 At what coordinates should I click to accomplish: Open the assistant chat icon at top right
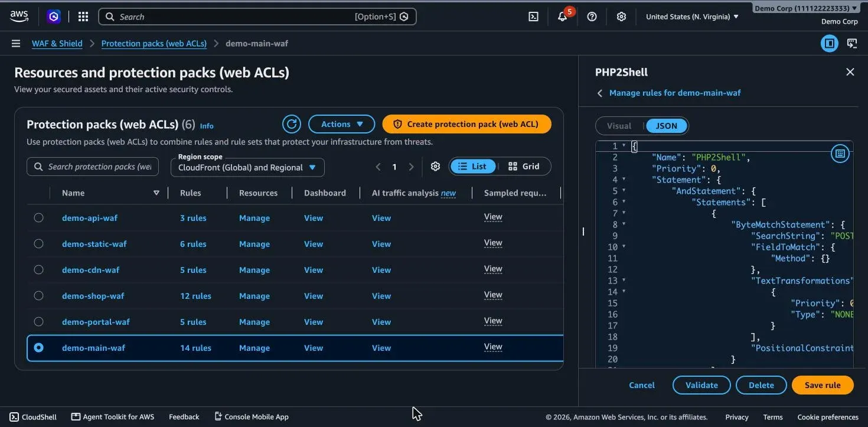pyautogui.click(x=852, y=43)
